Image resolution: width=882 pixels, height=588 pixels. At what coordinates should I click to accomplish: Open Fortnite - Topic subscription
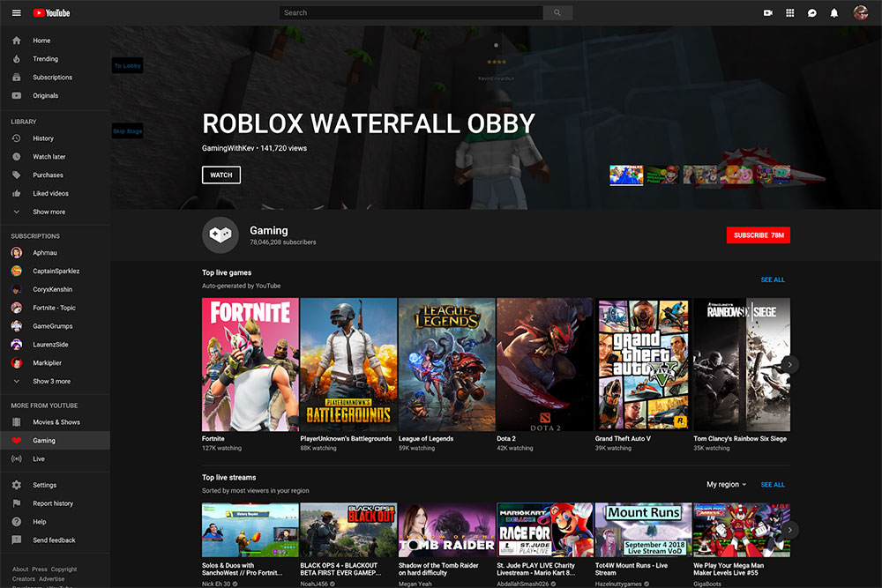coord(55,308)
